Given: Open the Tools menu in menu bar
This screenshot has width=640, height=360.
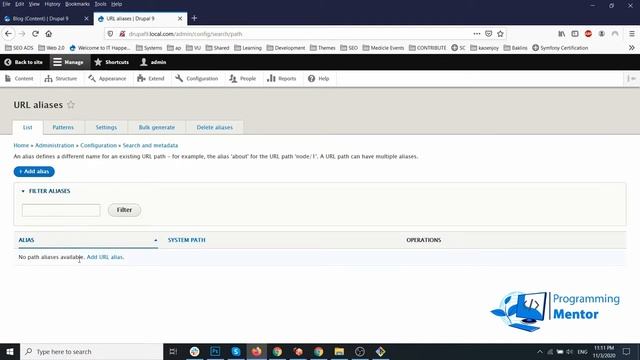Looking at the screenshot, I should pos(100,4).
